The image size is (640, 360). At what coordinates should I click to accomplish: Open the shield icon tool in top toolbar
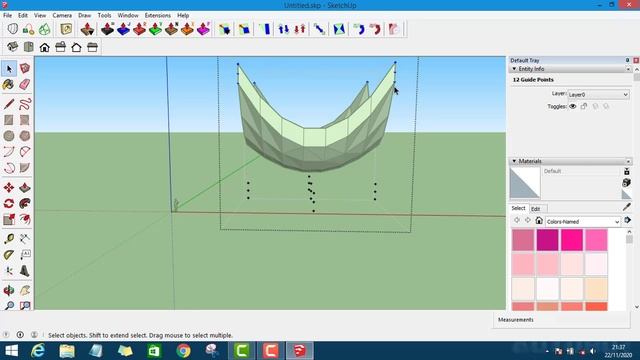tap(13, 29)
